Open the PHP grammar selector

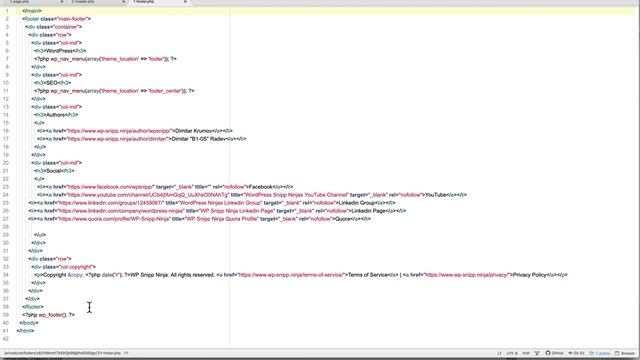pyautogui.click(x=526, y=353)
